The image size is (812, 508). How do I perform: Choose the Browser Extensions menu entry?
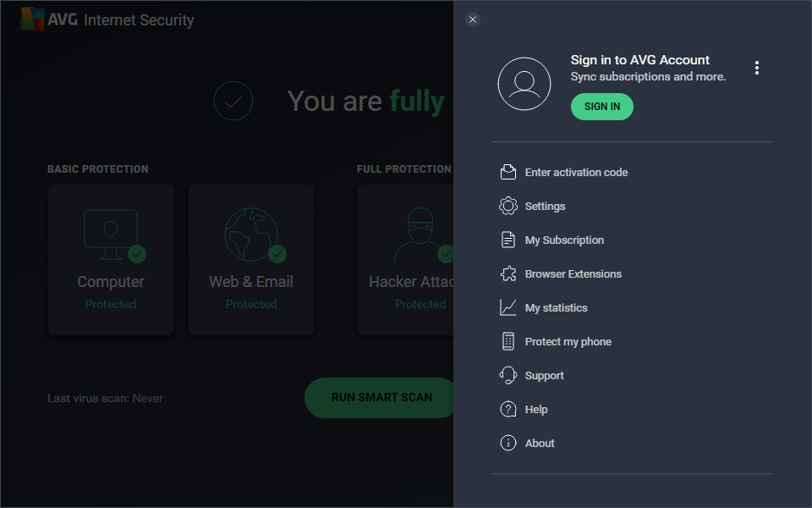click(573, 273)
